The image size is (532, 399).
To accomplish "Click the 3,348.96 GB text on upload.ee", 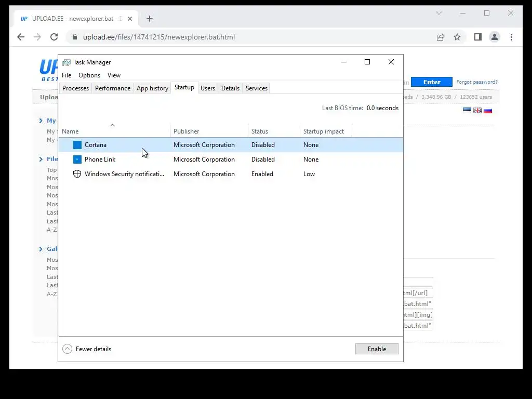I will pyautogui.click(x=436, y=97).
